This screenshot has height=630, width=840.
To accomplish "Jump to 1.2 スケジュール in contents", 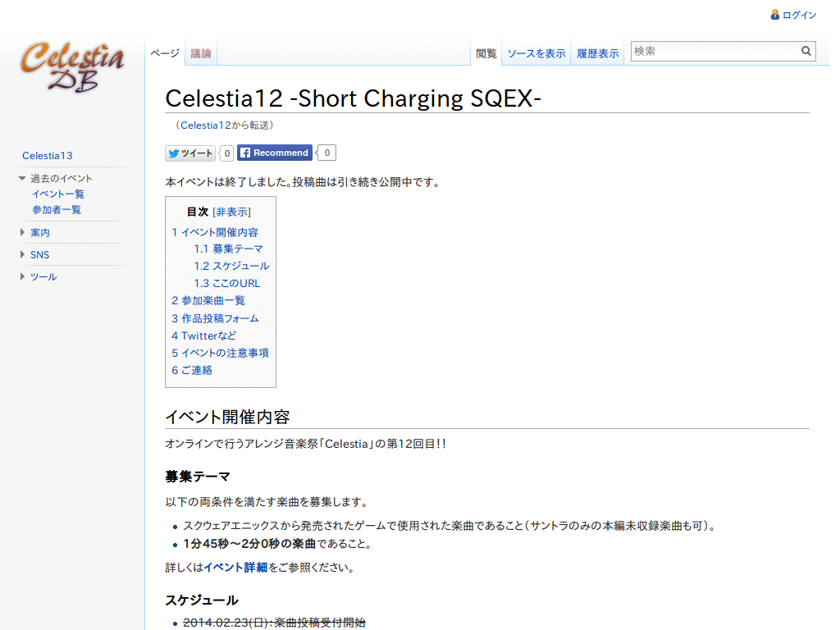I will pos(231,266).
